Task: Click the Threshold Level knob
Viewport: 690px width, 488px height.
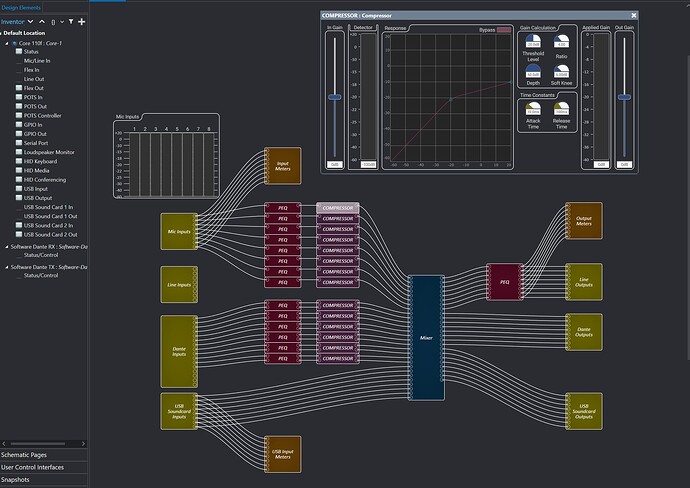Action: (533, 41)
